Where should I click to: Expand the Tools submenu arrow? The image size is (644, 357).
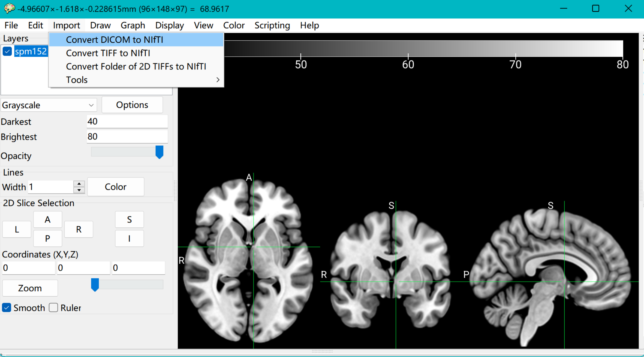click(218, 80)
